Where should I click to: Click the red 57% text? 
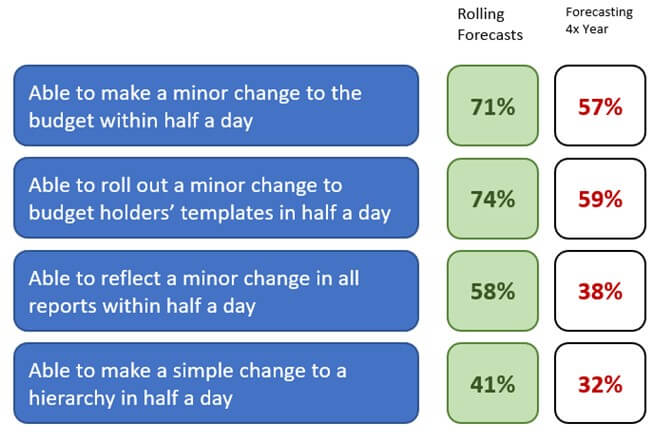point(600,107)
